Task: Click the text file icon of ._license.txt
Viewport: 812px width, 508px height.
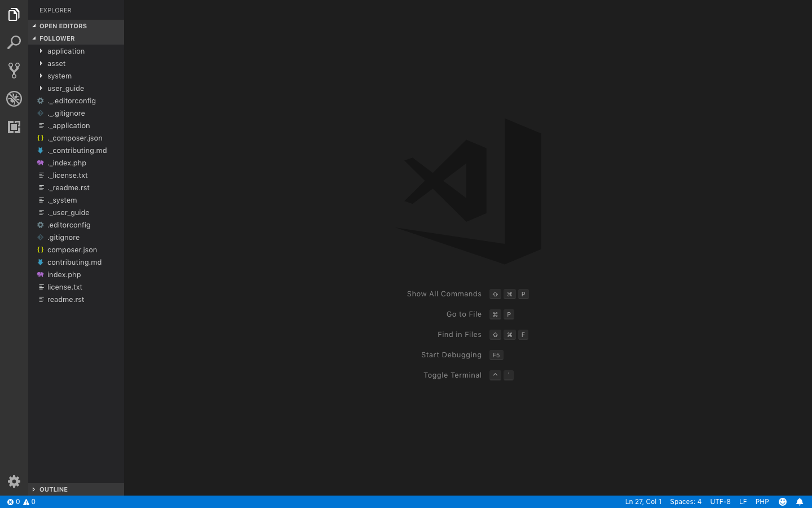Action: click(41, 176)
